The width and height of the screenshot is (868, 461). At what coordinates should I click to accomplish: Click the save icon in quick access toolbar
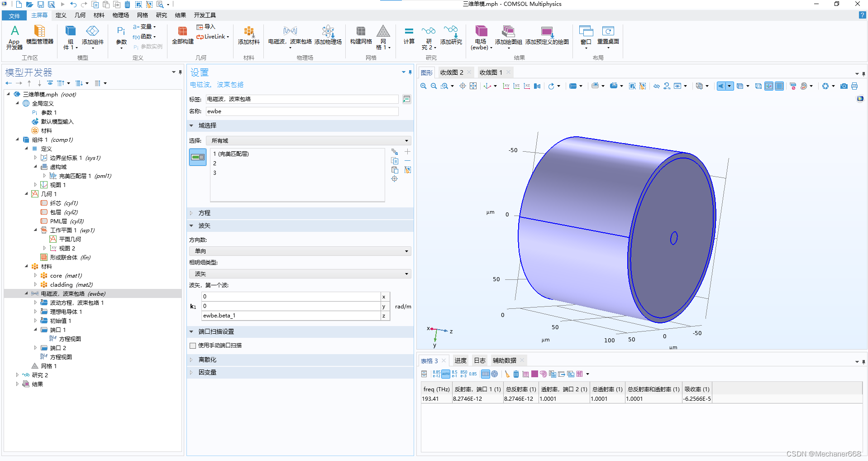pyautogui.click(x=41, y=5)
